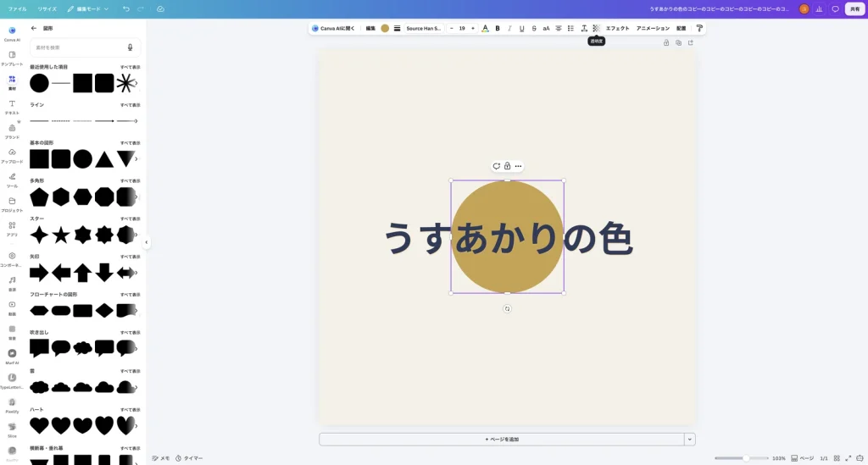The image size is (868, 465).
Task: Toggle underline text formatting
Action: [x=521, y=28]
